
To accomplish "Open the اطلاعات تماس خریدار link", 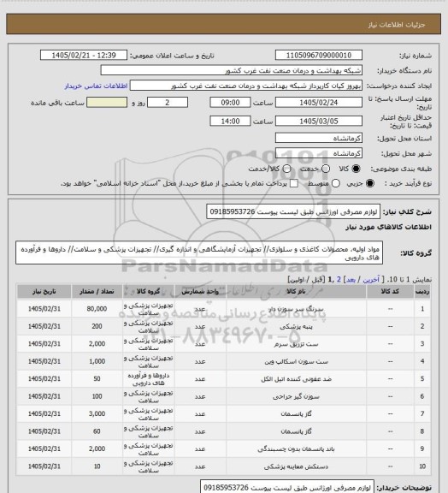I will coord(96,86).
